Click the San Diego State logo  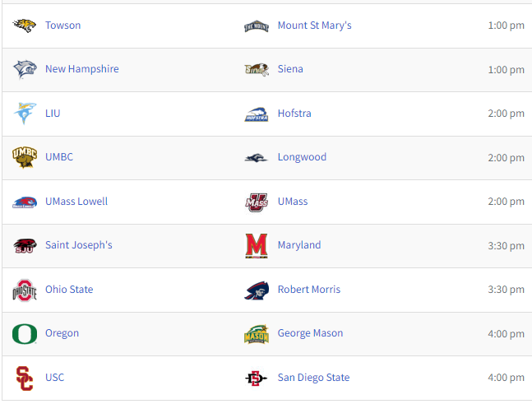pos(257,378)
